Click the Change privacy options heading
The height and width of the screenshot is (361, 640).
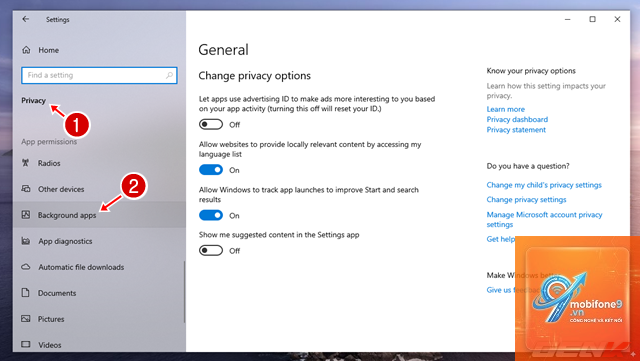(254, 76)
